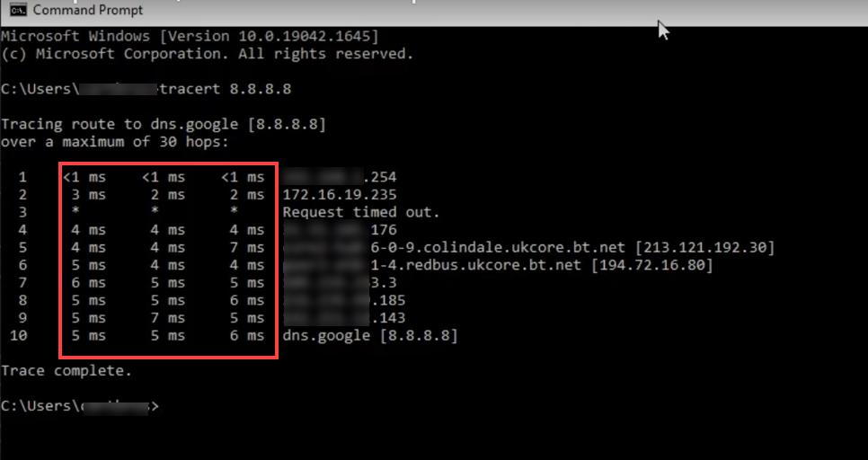Click the first asterisk in hop 3

coord(75,212)
